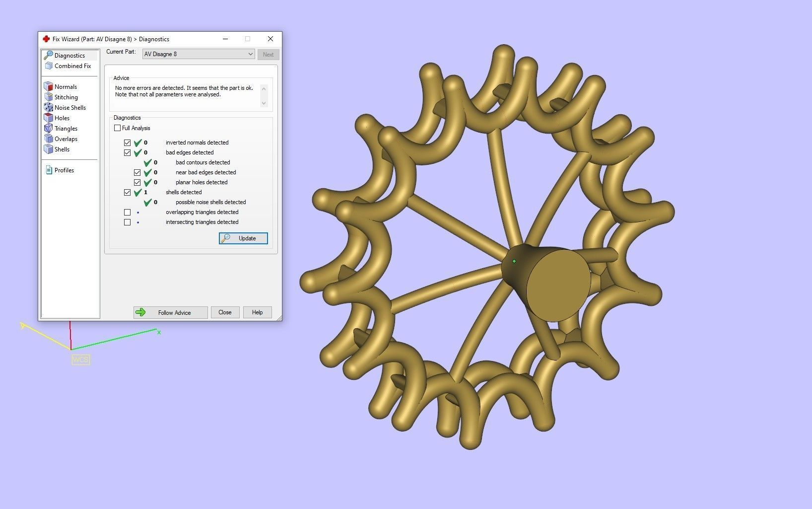Viewport: 812px width, 509px height.
Task: Click the red cross Fix Wizard title icon
Action: click(46, 39)
